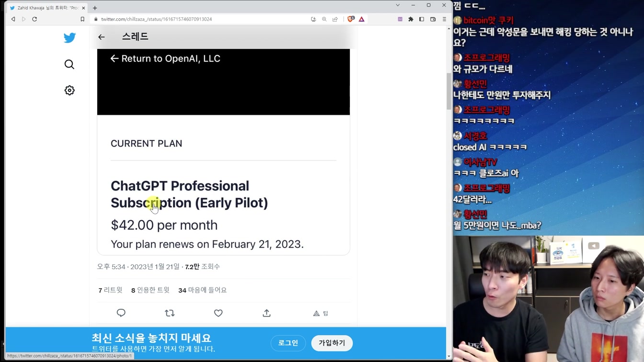Click chat message '42달러라...'
Image resolution: width=644 pixels, height=362 pixels.
click(x=472, y=199)
